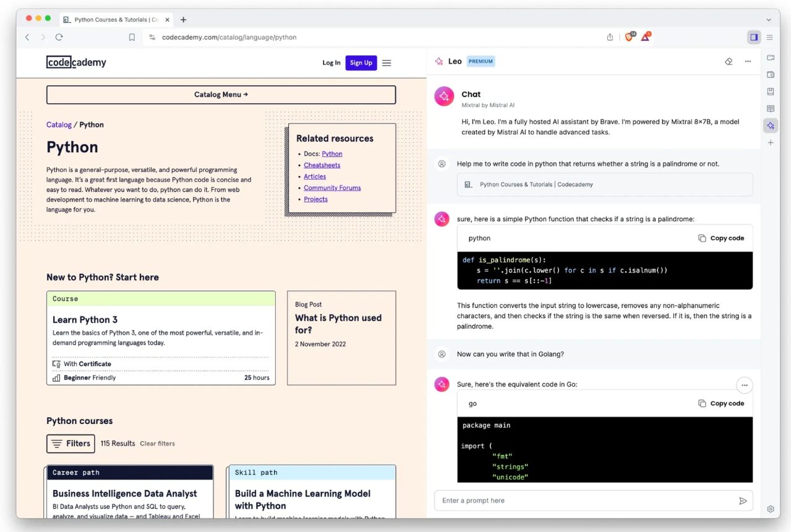Open sidebar settings gear icon
Viewport: 791px width, 532px height.
pyautogui.click(x=771, y=509)
